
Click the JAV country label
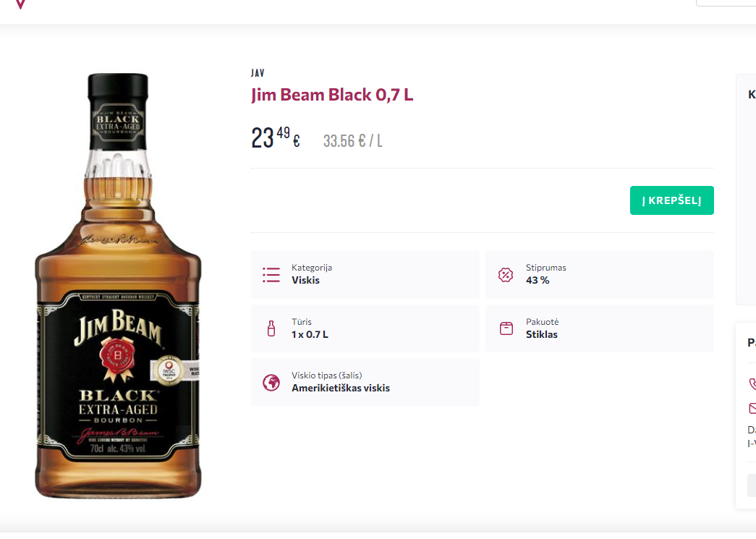tap(258, 73)
